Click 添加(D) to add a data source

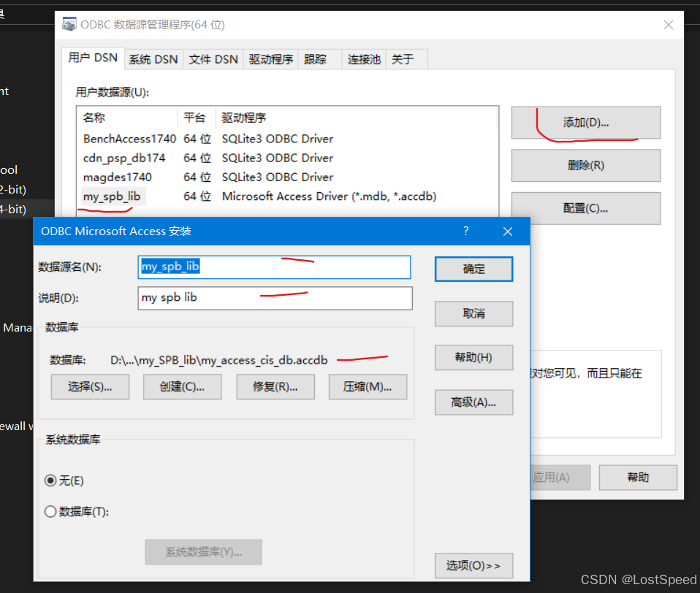point(585,123)
